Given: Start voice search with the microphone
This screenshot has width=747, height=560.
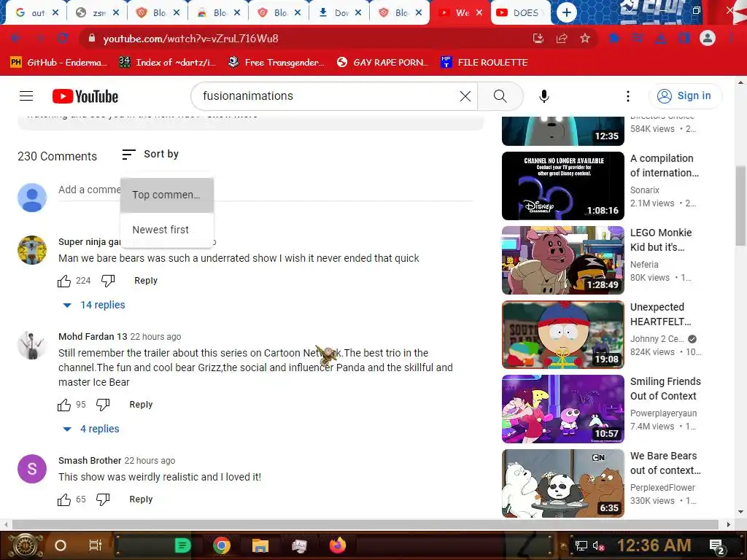Looking at the screenshot, I should coord(543,96).
